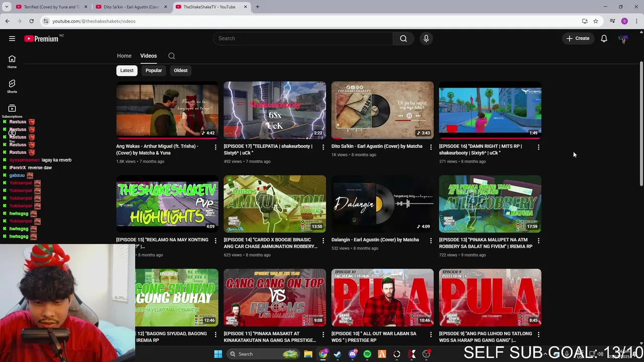Viewport: 644px width, 362px height.
Task: Open Home in the left sidebar
Action: (x=12, y=62)
